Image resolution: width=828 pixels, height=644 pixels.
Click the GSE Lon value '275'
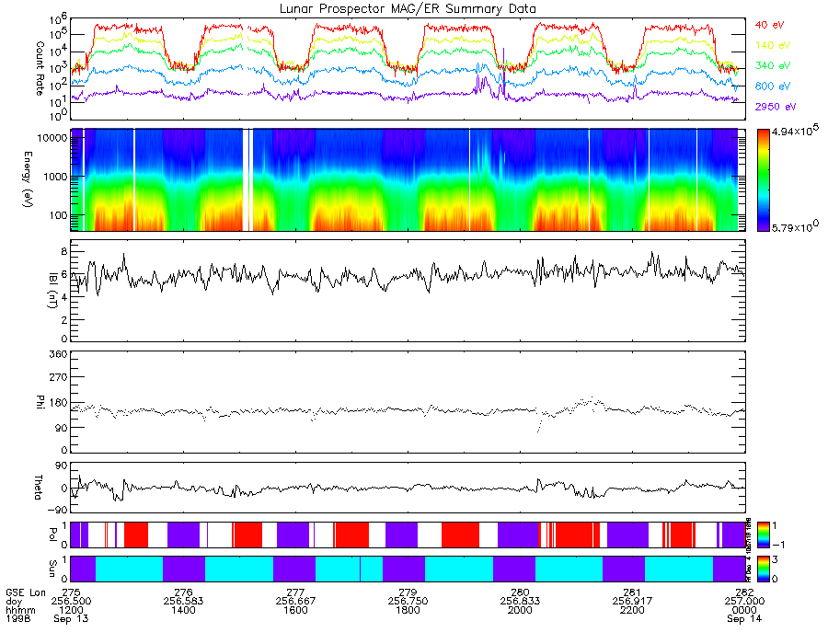(x=71, y=592)
